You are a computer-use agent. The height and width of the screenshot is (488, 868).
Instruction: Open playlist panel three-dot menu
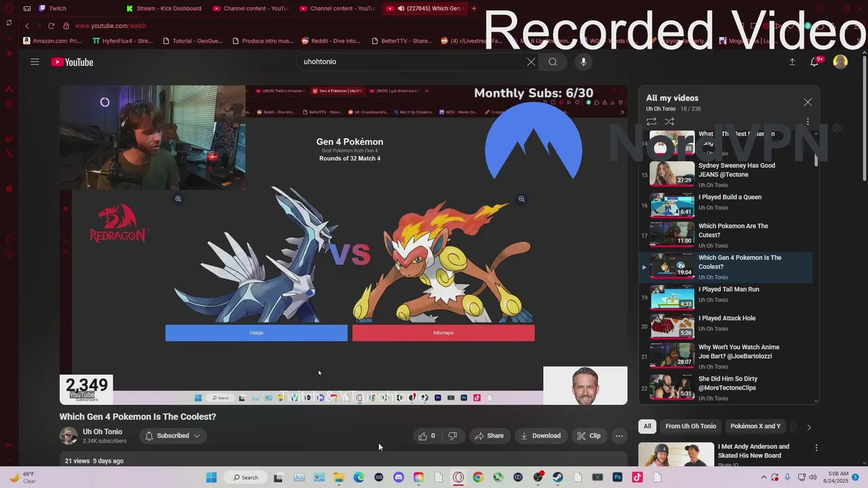pyautogui.click(x=808, y=121)
